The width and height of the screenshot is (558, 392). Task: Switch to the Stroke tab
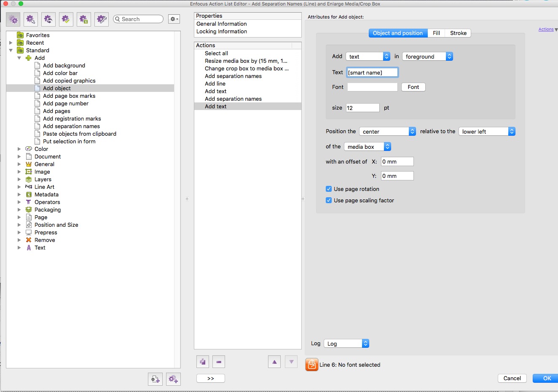point(458,33)
